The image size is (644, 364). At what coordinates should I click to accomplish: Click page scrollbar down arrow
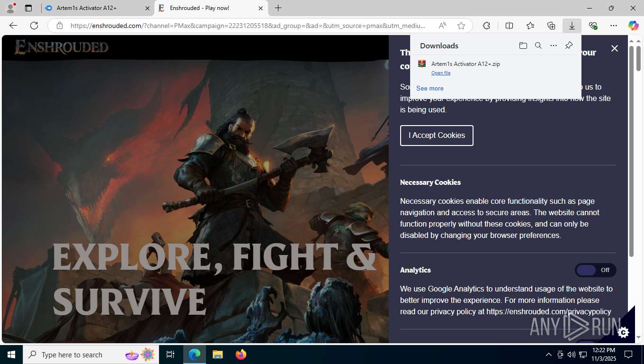638,337
